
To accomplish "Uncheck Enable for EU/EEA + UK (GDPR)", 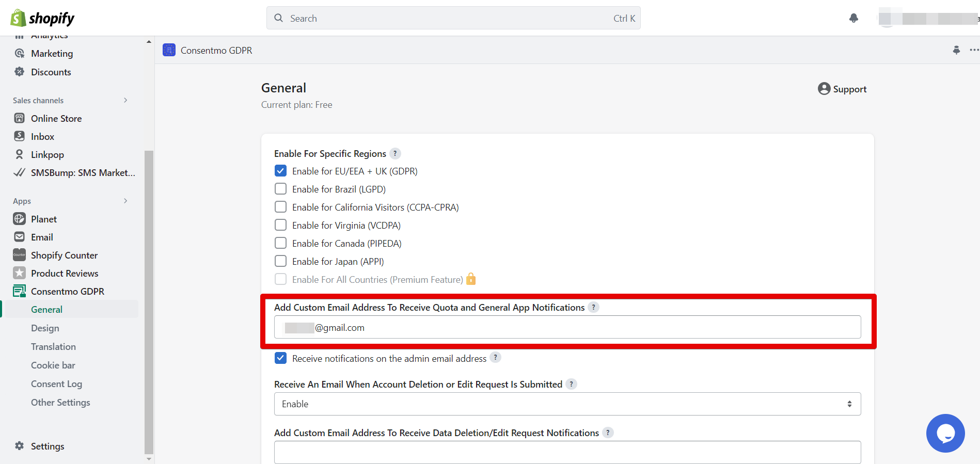I will click(280, 171).
